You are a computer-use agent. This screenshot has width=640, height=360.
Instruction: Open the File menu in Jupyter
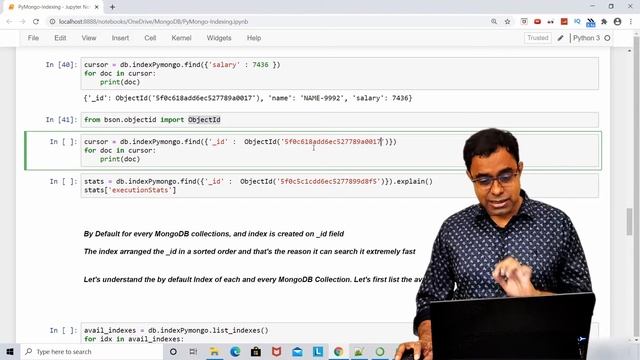33,38
